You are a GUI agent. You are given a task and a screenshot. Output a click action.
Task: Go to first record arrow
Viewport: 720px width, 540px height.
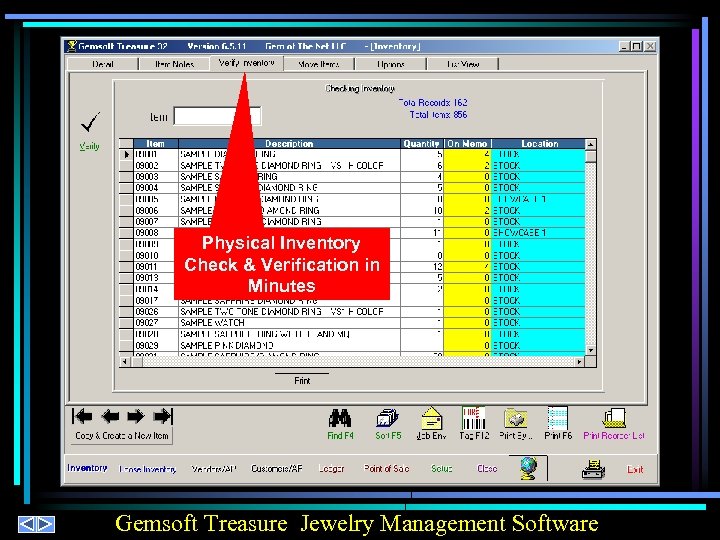coord(83,416)
